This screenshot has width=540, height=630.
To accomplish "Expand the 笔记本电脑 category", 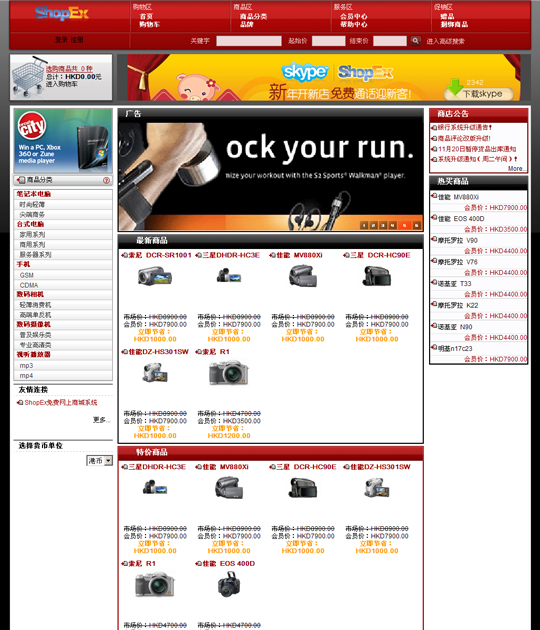I will (33, 194).
